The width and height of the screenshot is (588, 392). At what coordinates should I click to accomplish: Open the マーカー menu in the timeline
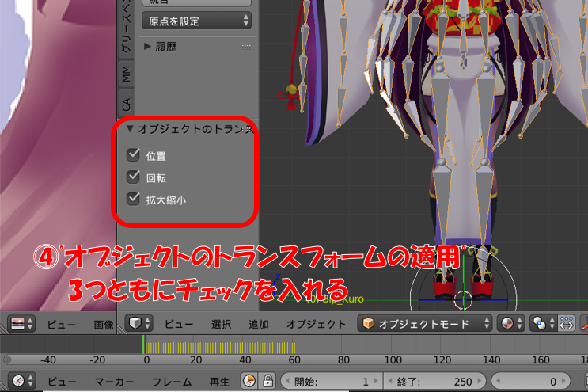coord(115,381)
